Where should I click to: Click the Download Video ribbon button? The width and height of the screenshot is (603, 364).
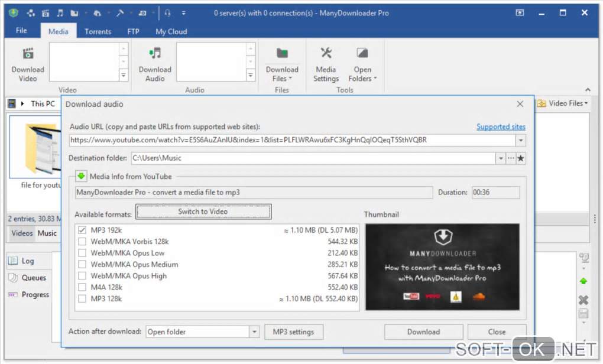point(28,64)
